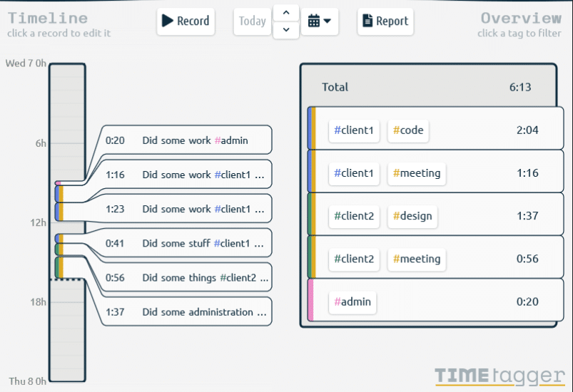Open the 0:56 Did some things record
573x392 pixels.
[187, 277]
